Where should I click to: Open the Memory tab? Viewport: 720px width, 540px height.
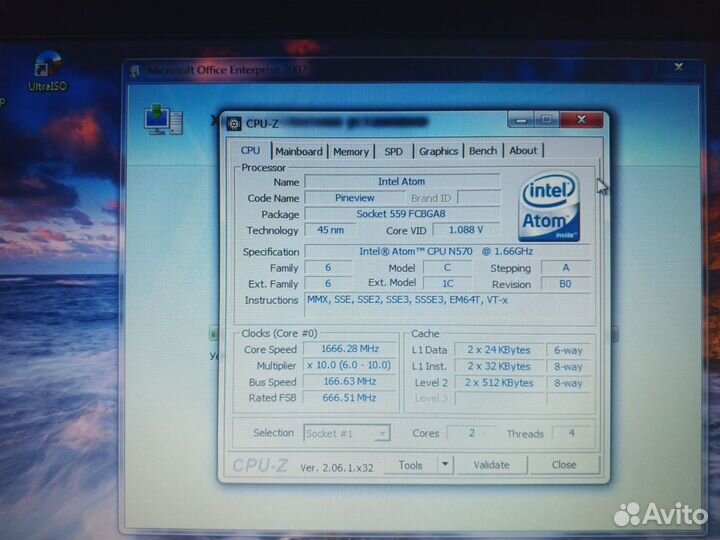click(x=351, y=152)
